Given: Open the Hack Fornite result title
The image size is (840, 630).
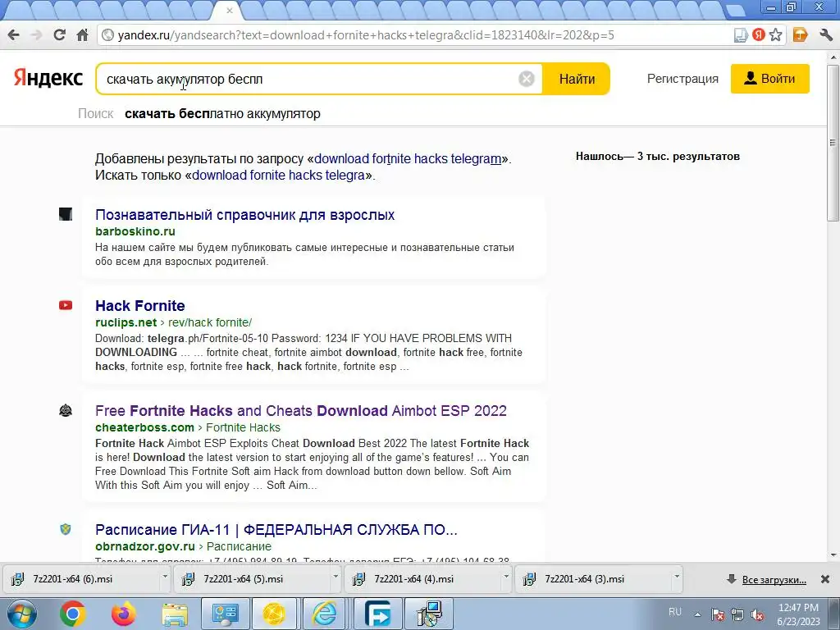Looking at the screenshot, I should click(x=139, y=306).
